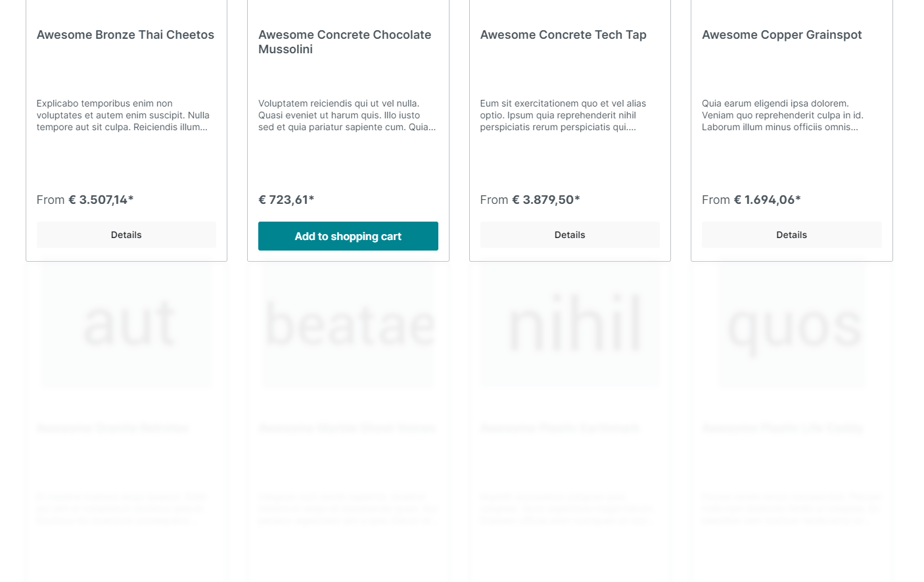
Task: Open the Awesome Concrete Tech Tap title link
Action: 563,35
